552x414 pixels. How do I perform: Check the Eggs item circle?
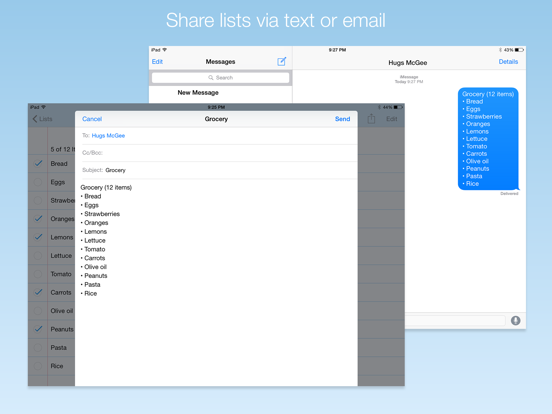(x=38, y=182)
